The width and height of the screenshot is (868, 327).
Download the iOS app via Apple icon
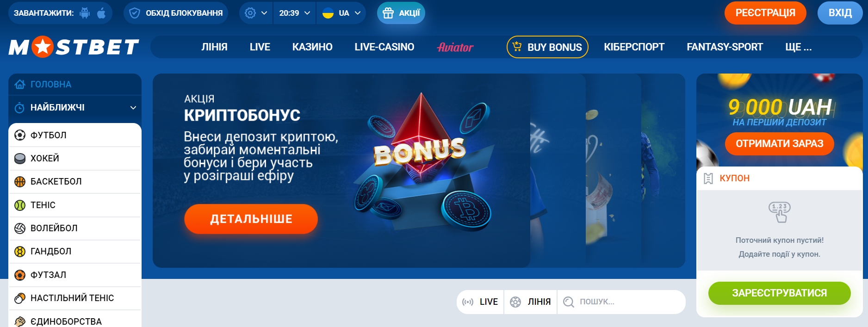click(x=101, y=13)
